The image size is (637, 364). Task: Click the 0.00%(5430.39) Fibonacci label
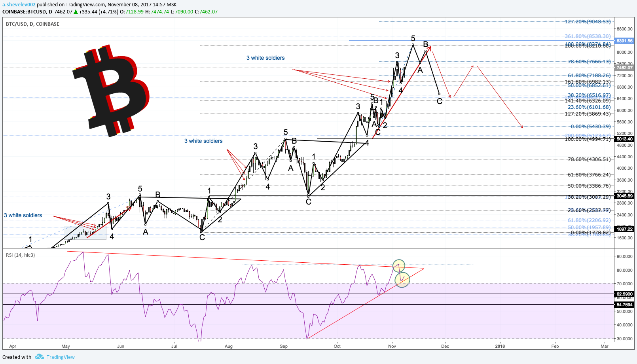[x=591, y=126]
